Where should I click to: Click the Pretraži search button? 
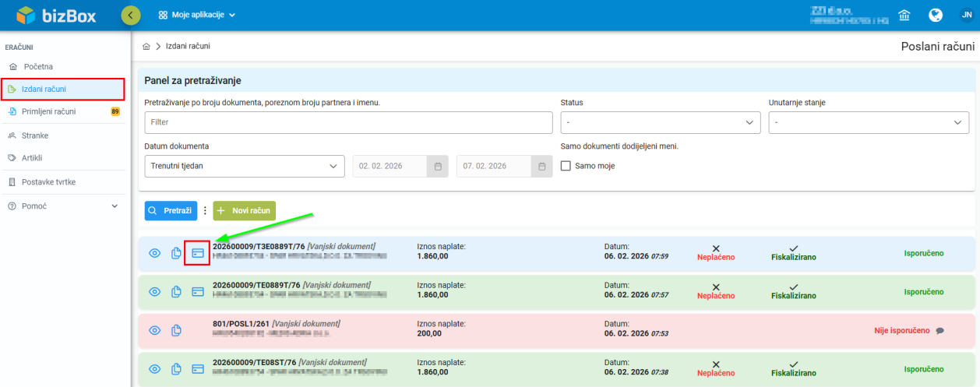(171, 211)
